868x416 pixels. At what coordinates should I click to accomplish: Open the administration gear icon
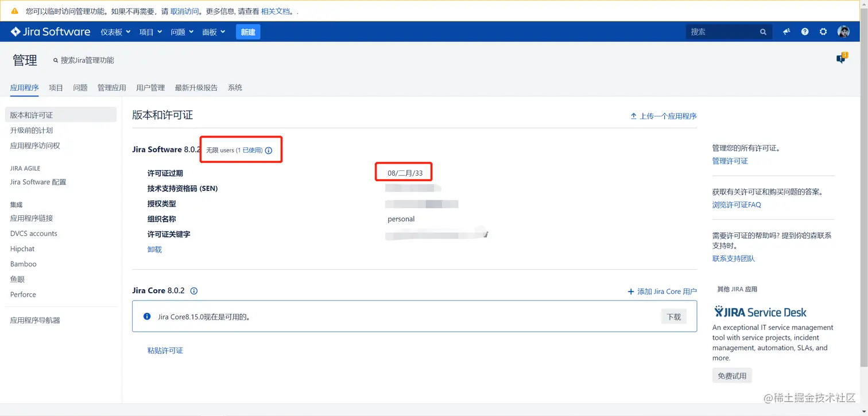pyautogui.click(x=823, y=32)
